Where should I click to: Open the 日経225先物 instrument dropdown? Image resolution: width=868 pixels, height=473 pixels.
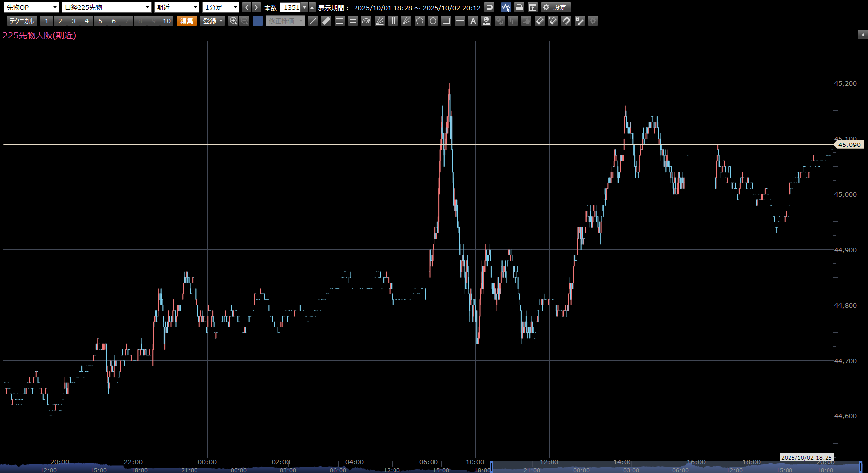tap(107, 7)
